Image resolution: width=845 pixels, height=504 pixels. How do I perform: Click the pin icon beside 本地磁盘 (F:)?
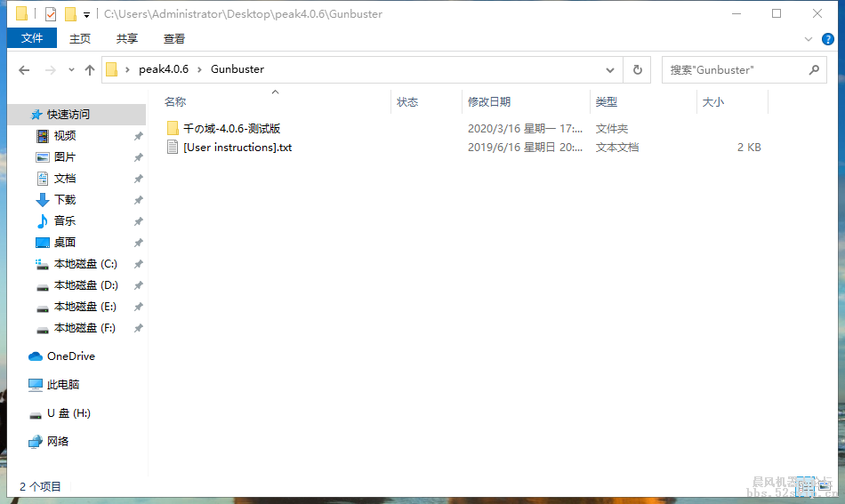click(139, 328)
